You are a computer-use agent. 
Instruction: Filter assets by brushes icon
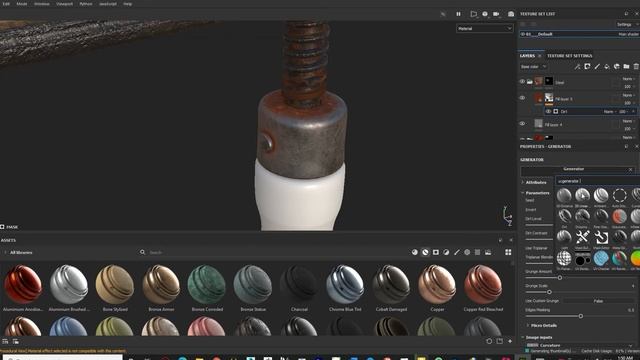[x=457, y=252]
